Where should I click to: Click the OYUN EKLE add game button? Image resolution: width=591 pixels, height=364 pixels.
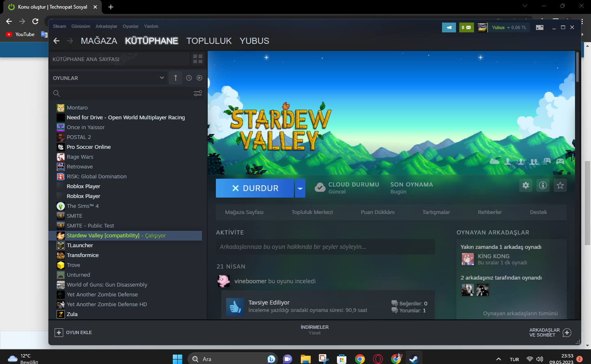(73, 332)
